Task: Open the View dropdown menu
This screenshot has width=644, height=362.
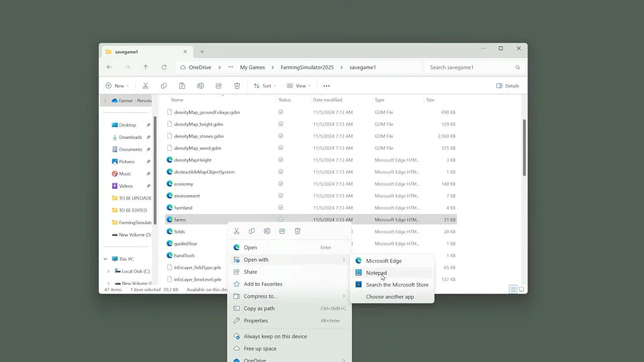Action: [x=298, y=86]
